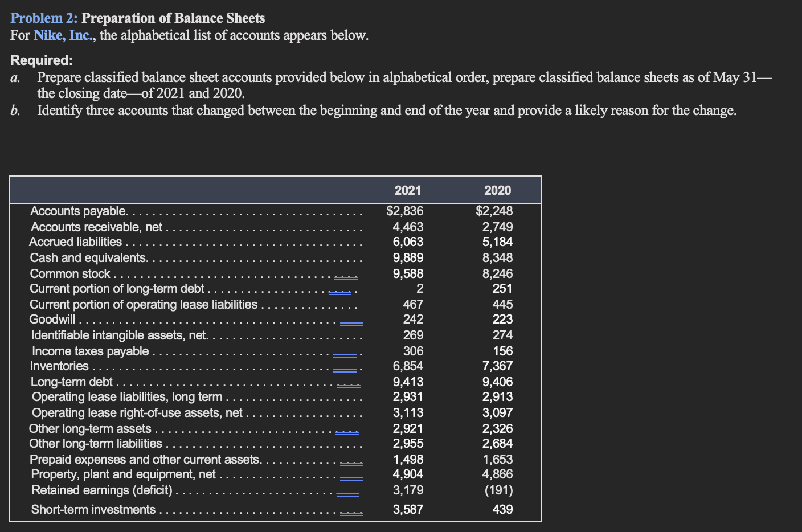Select the 2,931 operating lease liabilities value
This screenshot has width=802, height=532.
tap(408, 397)
